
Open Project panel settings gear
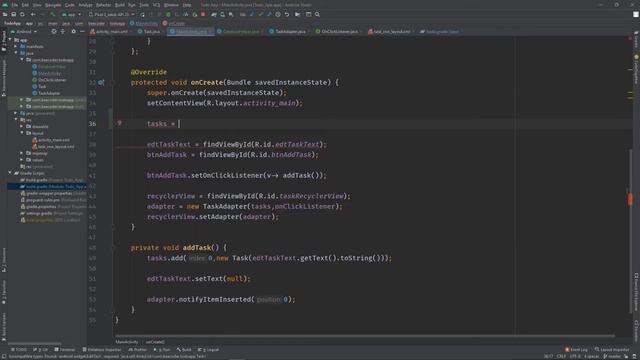tap(73, 31)
